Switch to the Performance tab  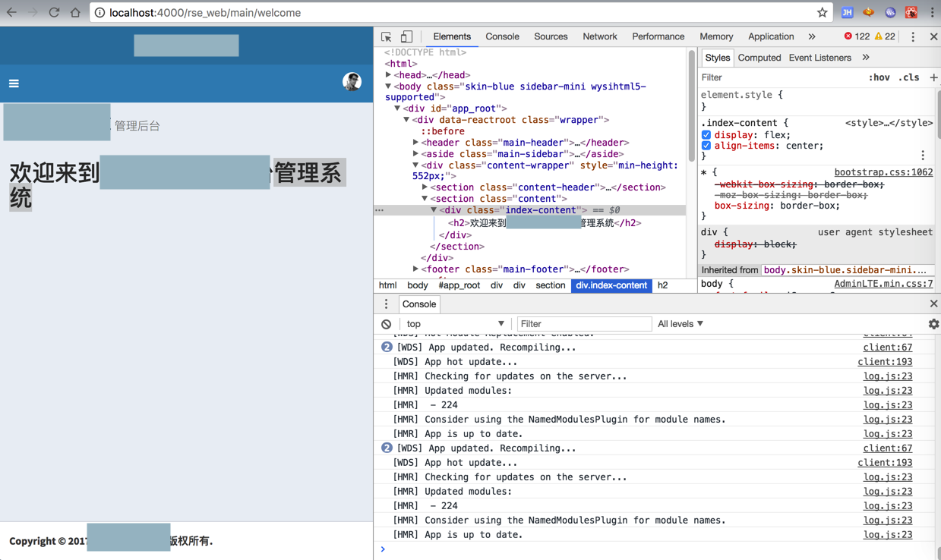[x=658, y=36]
